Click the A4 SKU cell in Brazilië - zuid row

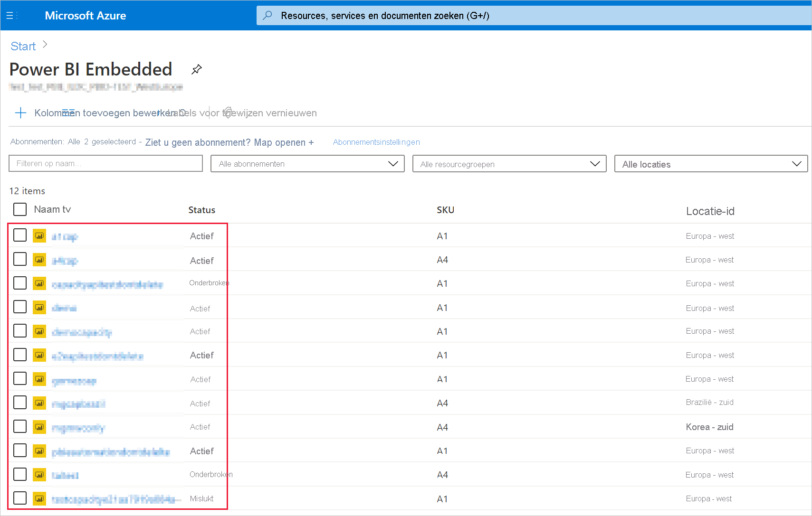coord(442,403)
